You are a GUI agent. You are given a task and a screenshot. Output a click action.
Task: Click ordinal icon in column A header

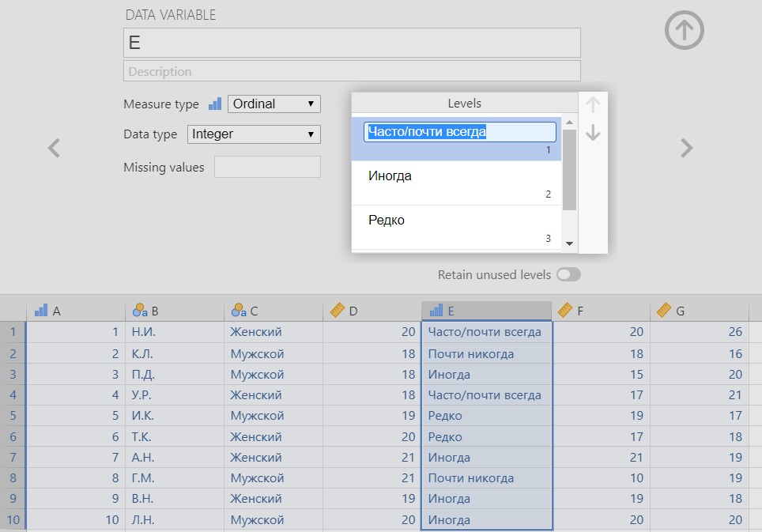(x=41, y=311)
